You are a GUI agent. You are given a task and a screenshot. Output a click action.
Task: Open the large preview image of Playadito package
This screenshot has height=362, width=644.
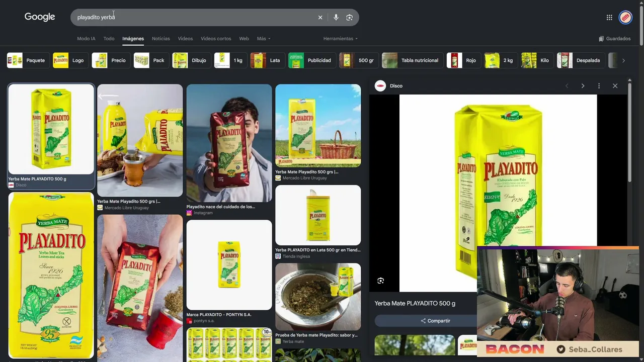498,193
